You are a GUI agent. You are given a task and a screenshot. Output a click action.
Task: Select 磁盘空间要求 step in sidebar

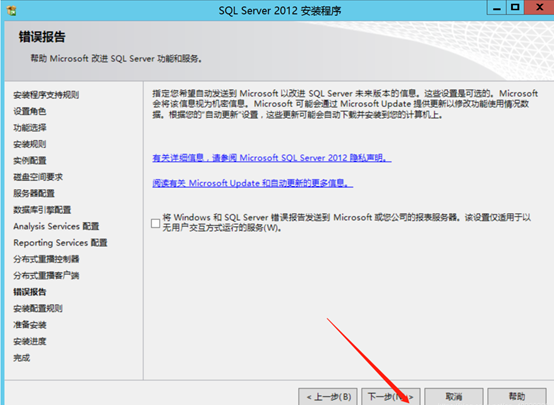(x=38, y=177)
